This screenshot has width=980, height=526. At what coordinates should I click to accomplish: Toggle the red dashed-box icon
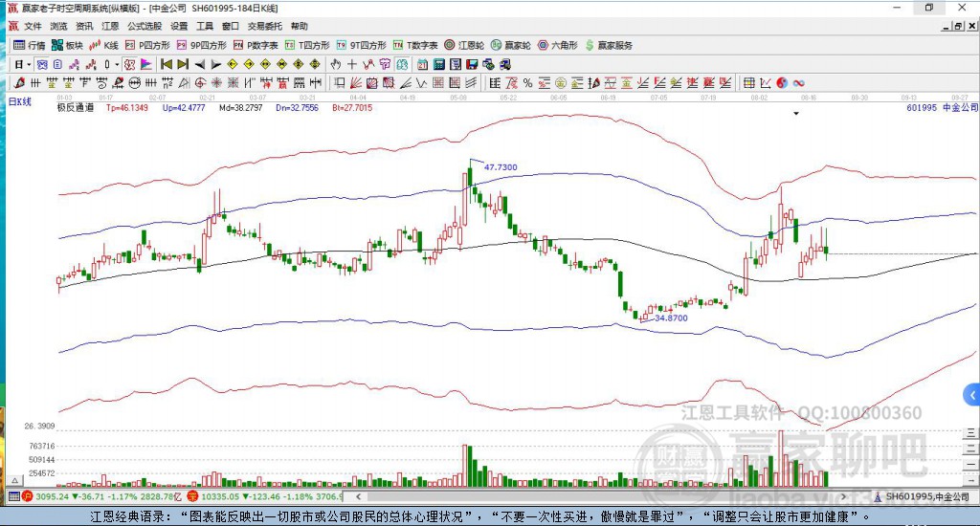[129, 64]
